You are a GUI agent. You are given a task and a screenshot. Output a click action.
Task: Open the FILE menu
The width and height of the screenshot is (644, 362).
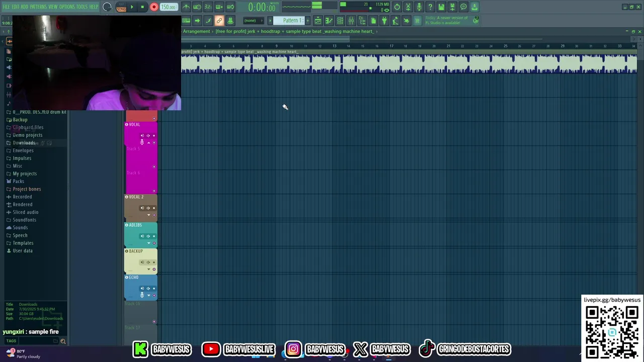click(x=7, y=7)
